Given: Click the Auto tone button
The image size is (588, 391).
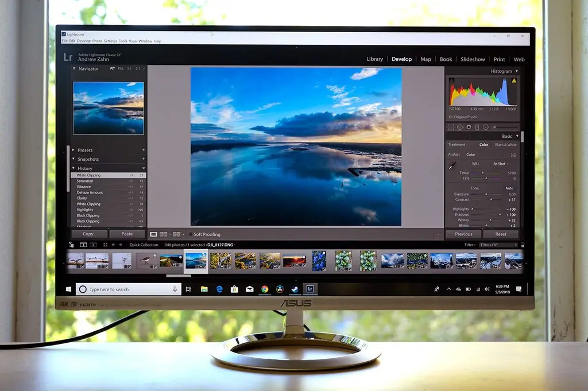Looking at the screenshot, I should click(509, 188).
